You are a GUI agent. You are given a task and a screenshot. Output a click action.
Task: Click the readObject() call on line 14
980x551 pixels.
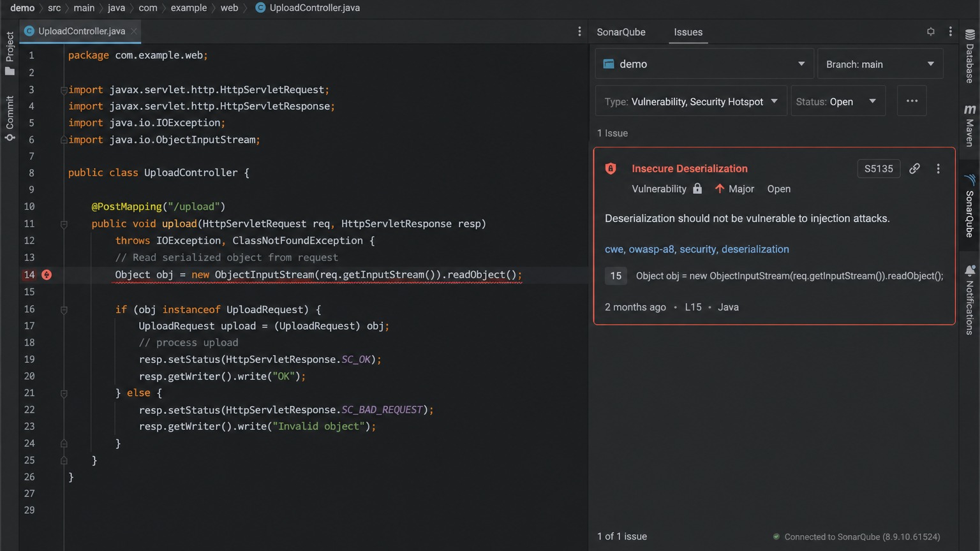click(x=481, y=275)
